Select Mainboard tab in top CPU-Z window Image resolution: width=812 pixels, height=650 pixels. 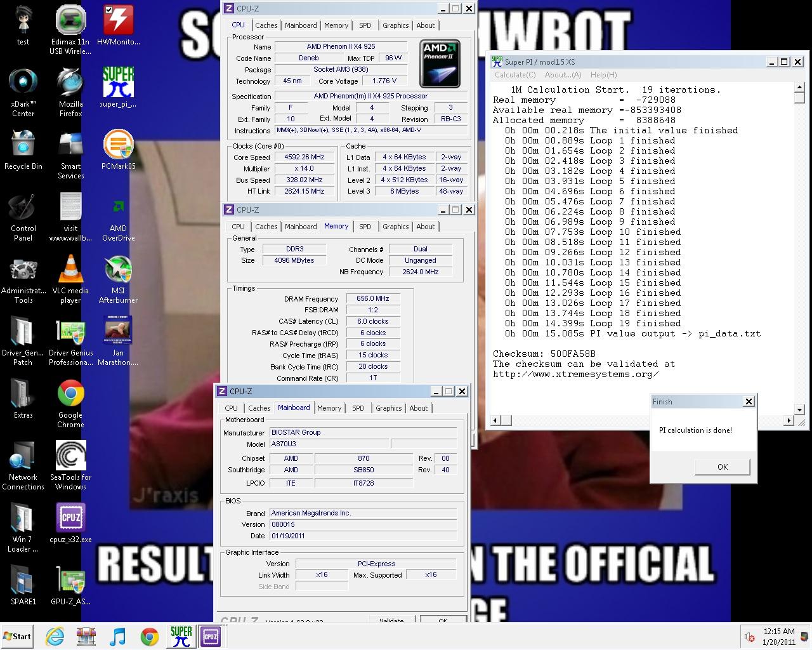[301, 25]
